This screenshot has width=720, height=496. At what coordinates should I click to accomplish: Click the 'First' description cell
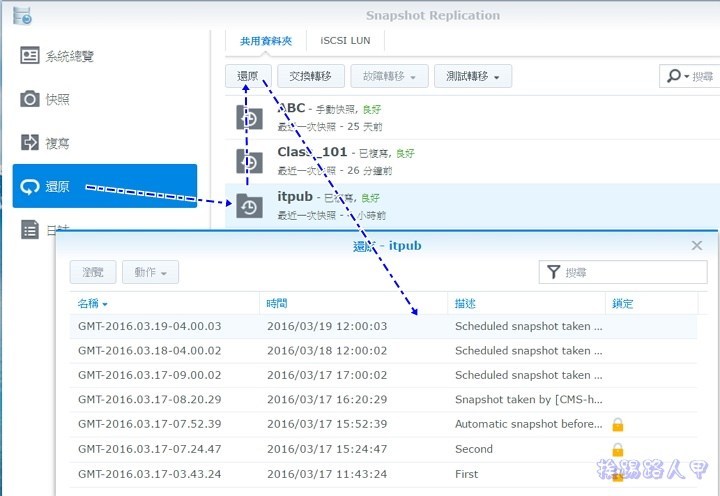[x=466, y=474]
